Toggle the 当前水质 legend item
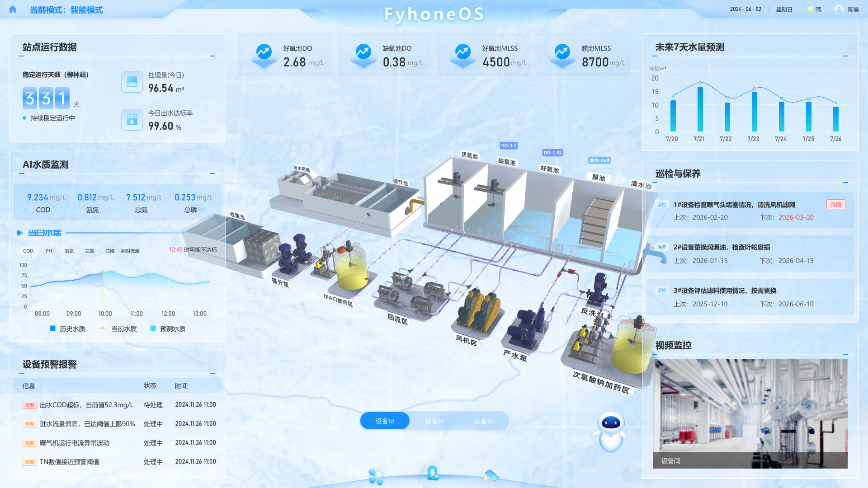 tap(121, 328)
